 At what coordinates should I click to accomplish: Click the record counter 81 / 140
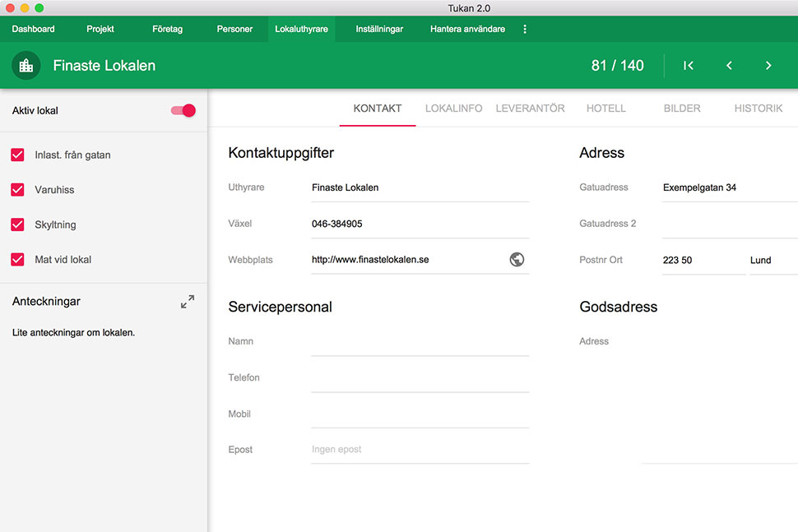point(617,66)
